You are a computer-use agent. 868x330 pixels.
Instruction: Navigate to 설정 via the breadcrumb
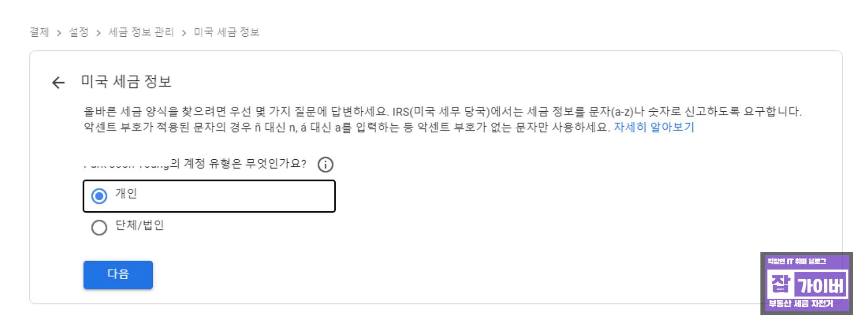[78, 33]
